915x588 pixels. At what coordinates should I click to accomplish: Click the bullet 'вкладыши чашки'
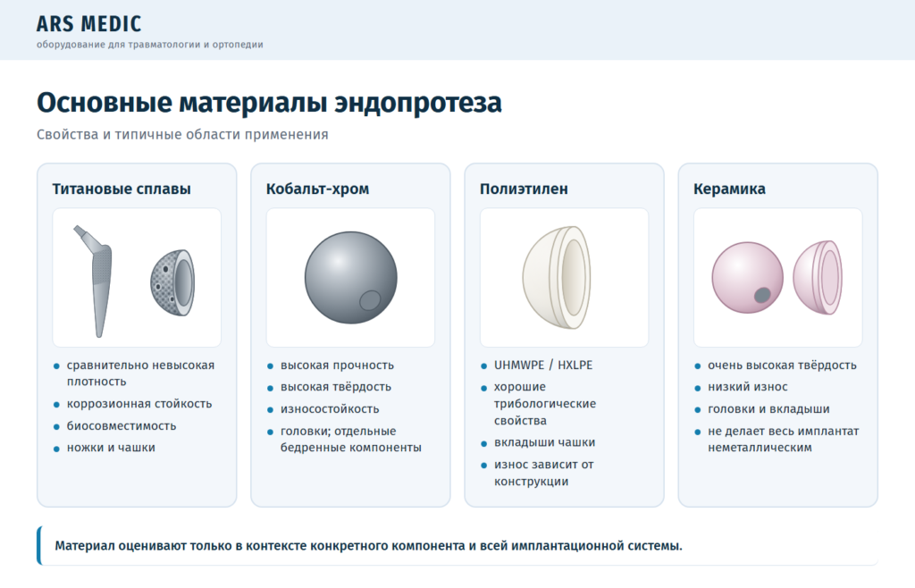[x=544, y=442]
